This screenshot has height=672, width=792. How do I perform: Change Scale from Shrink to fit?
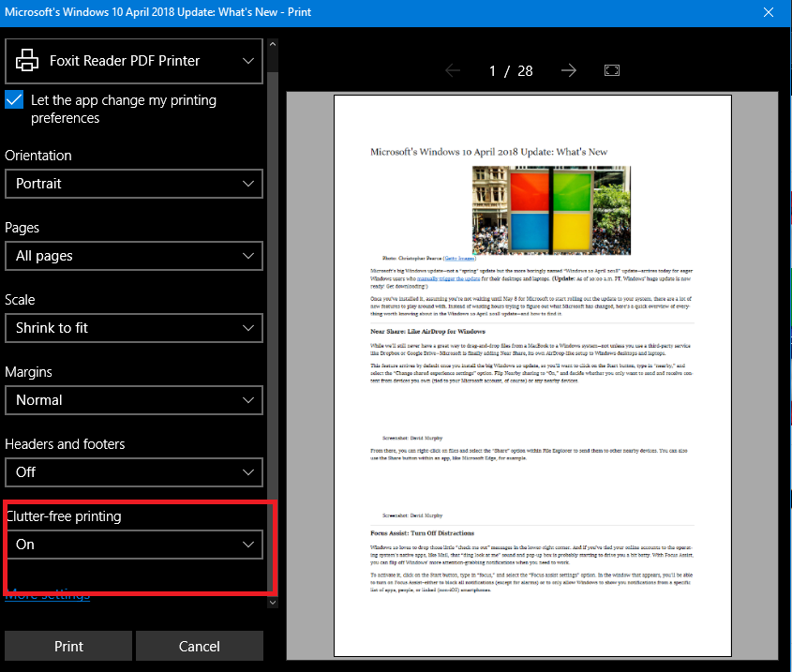(x=133, y=328)
